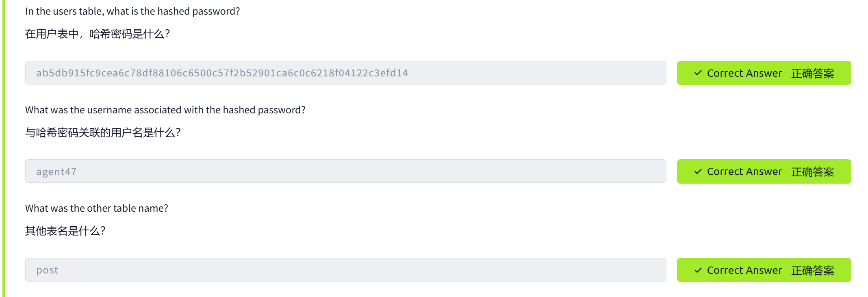The width and height of the screenshot is (868, 297).
Task: Click the '正确答案' label on the post row button
Action: coord(812,271)
